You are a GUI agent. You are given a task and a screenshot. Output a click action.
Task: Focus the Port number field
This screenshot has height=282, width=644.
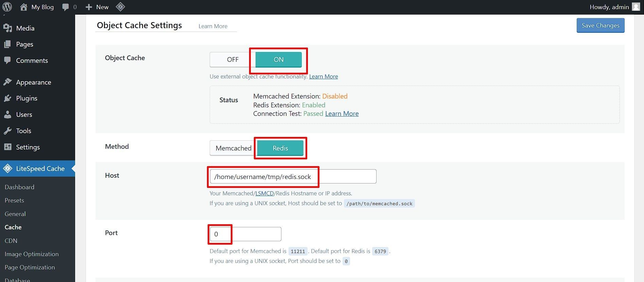[245, 234]
